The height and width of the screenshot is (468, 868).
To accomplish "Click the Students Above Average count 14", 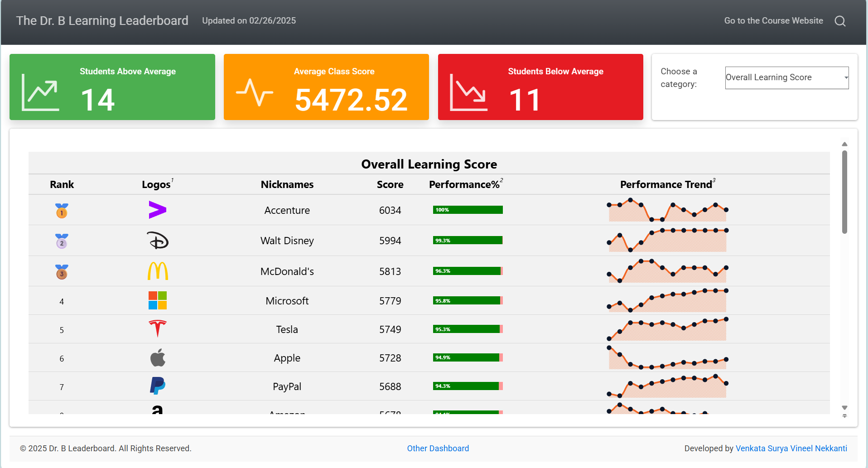I will 98,100.
